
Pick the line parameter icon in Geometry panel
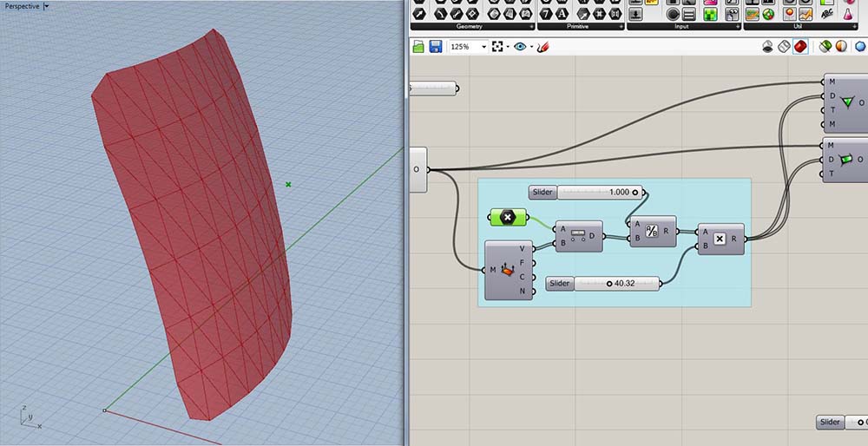(457, 14)
